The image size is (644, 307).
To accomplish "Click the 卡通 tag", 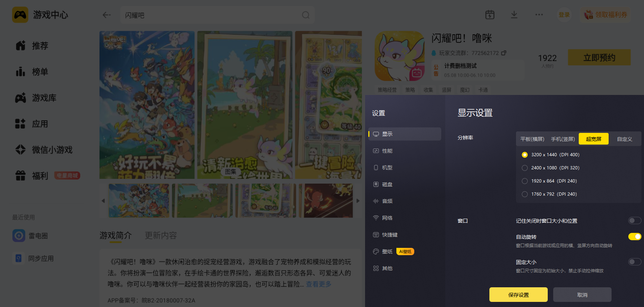I will pos(483,90).
